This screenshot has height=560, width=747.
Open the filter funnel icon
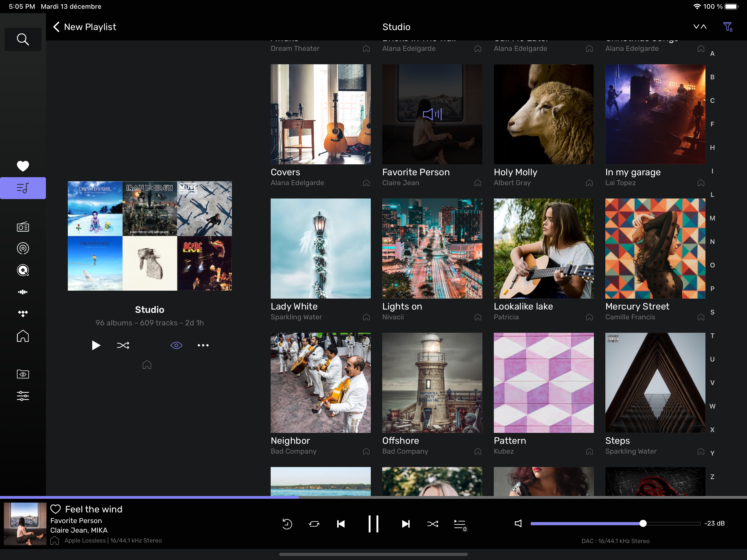point(727,27)
